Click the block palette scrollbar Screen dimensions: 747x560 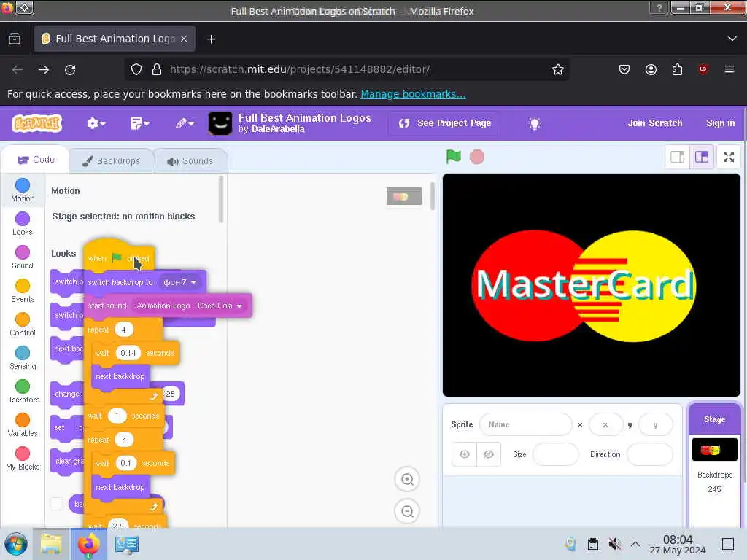220,199
